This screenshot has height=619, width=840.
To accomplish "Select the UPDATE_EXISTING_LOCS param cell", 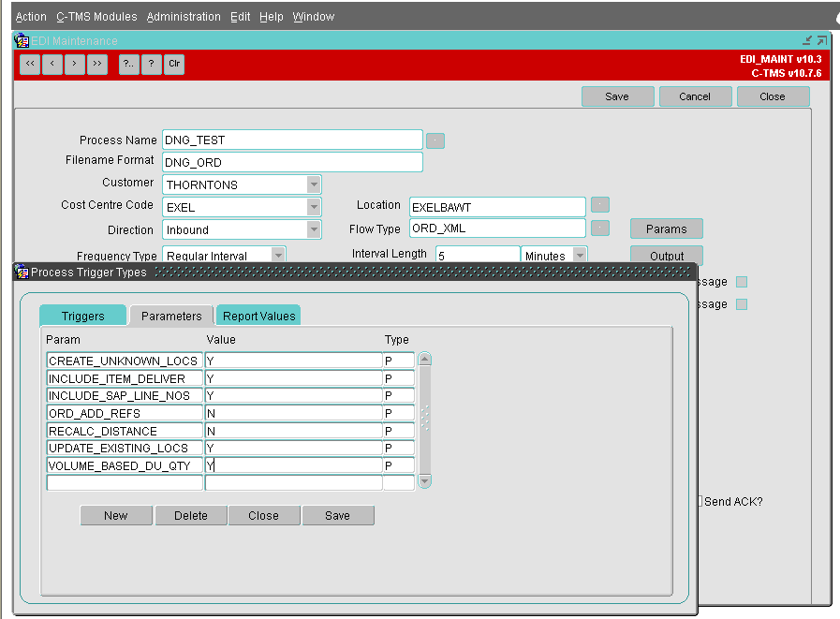I will point(125,448).
